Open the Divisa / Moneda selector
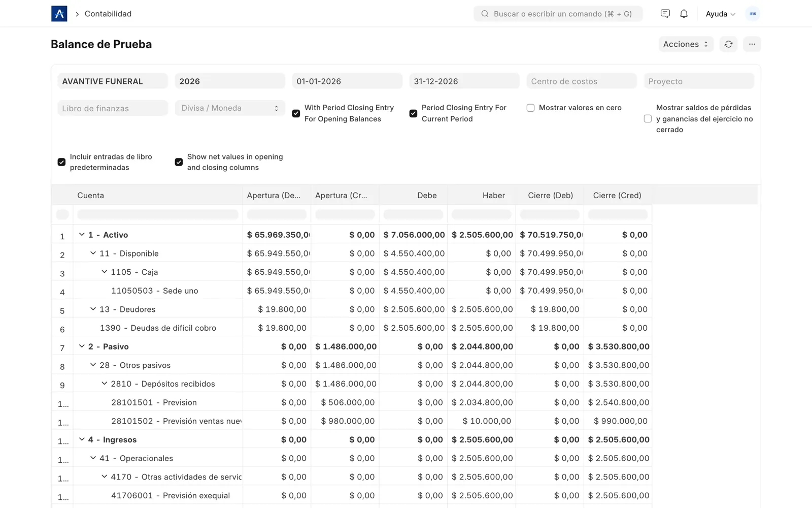Image resolution: width=812 pixels, height=508 pixels. pyautogui.click(x=230, y=108)
